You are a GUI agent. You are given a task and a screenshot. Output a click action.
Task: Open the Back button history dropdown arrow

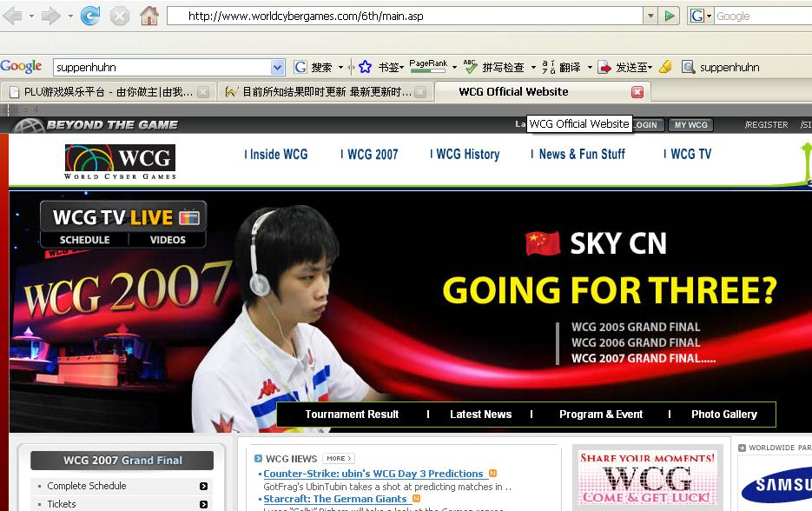(31, 16)
